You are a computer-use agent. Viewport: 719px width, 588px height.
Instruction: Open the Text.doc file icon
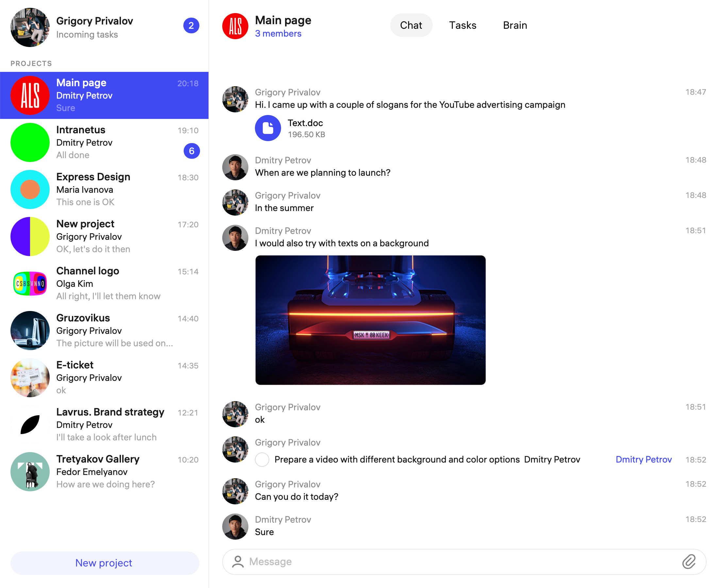click(x=268, y=128)
